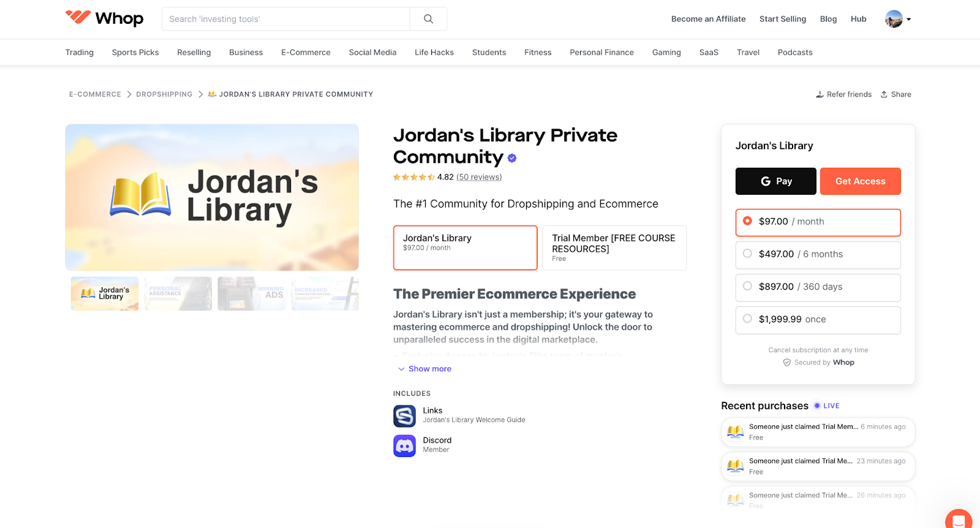Choose the Jordan's Library $97 tier card
This screenshot has width=980, height=528.
[466, 247]
